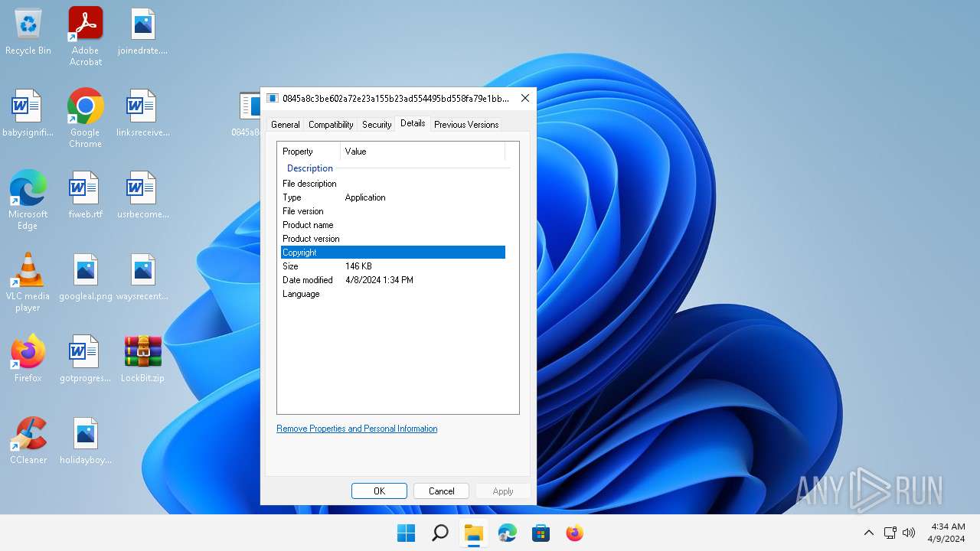Show hidden system tray icons
The height and width of the screenshot is (551, 980).
868,533
